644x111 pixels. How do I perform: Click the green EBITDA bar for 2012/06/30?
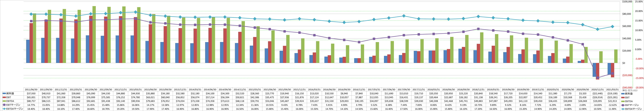point(94,35)
